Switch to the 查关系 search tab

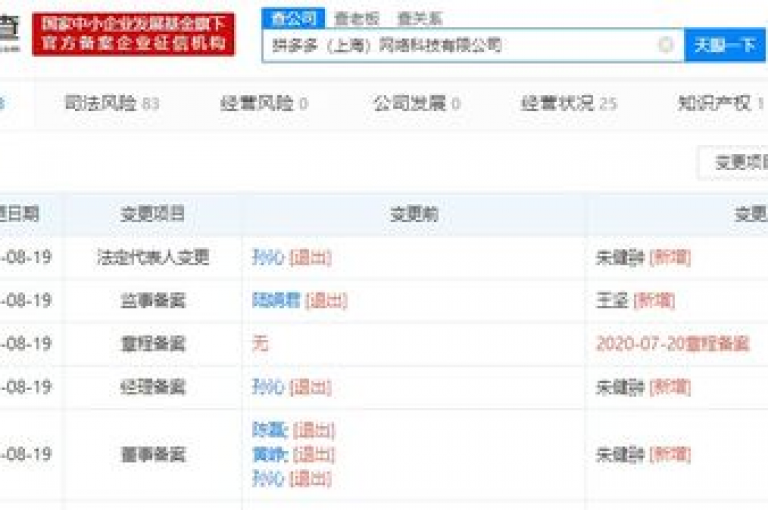[420, 19]
